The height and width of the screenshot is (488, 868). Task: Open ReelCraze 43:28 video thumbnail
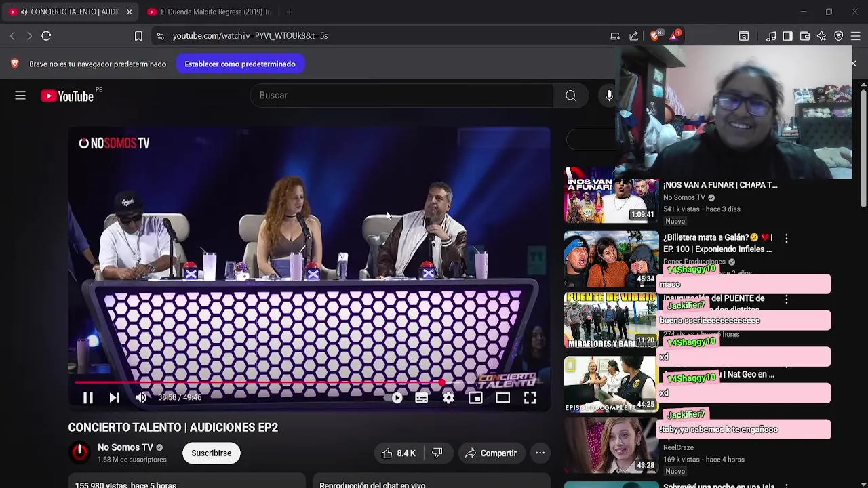pyautogui.click(x=611, y=445)
